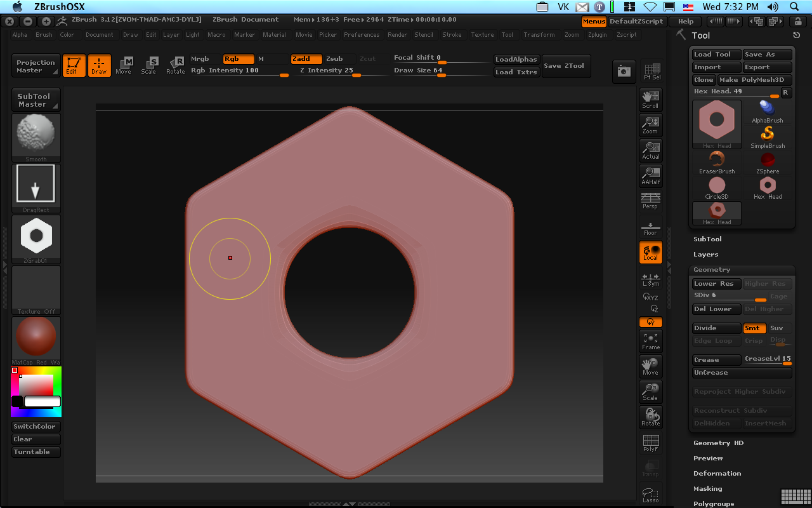Open the Smooth brush thumbnail
The width and height of the screenshot is (812, 508).
pyautogui.click(x=36, y=138)
